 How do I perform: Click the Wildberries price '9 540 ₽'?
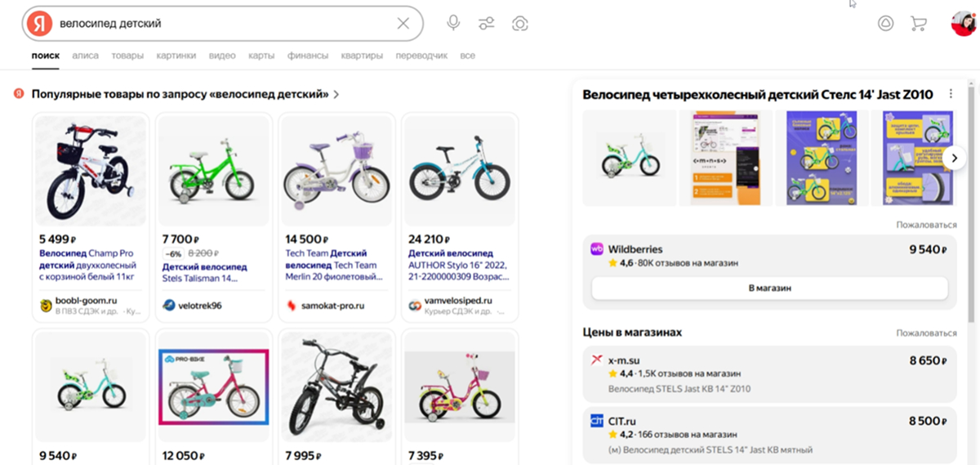[928, 249]
